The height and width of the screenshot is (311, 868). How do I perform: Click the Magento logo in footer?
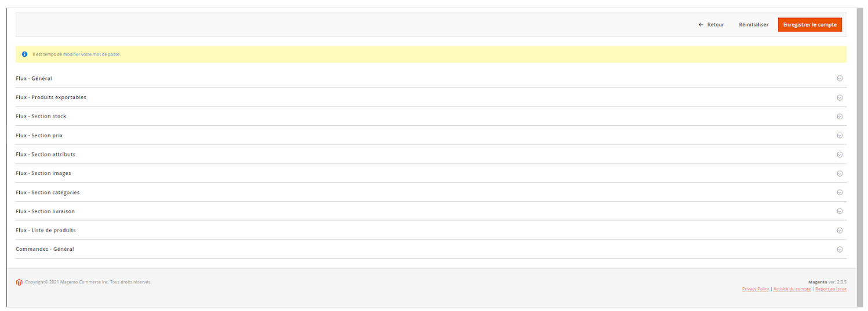[19, 283]
